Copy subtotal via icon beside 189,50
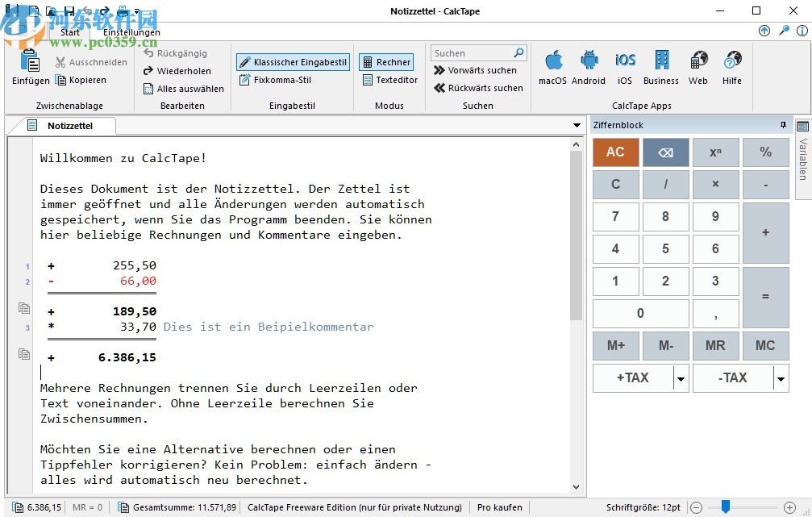812x517 pixels. [24, 308]
